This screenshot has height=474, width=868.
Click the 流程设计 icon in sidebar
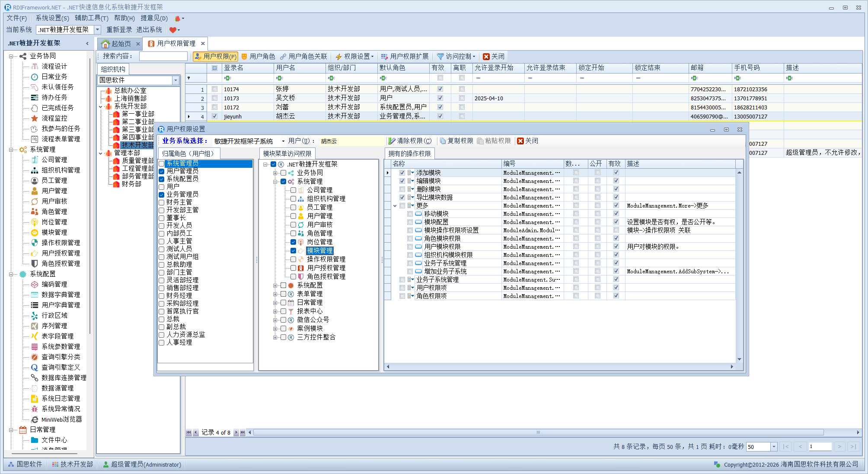pos(35,66)
